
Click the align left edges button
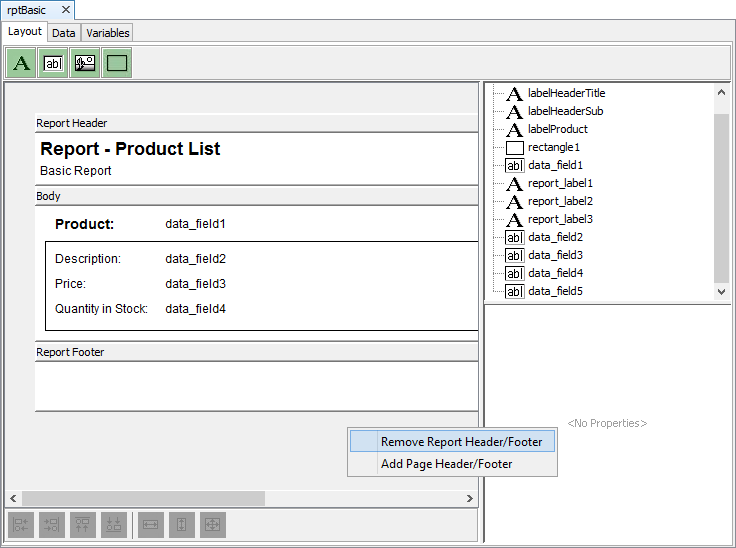[21, 524]
